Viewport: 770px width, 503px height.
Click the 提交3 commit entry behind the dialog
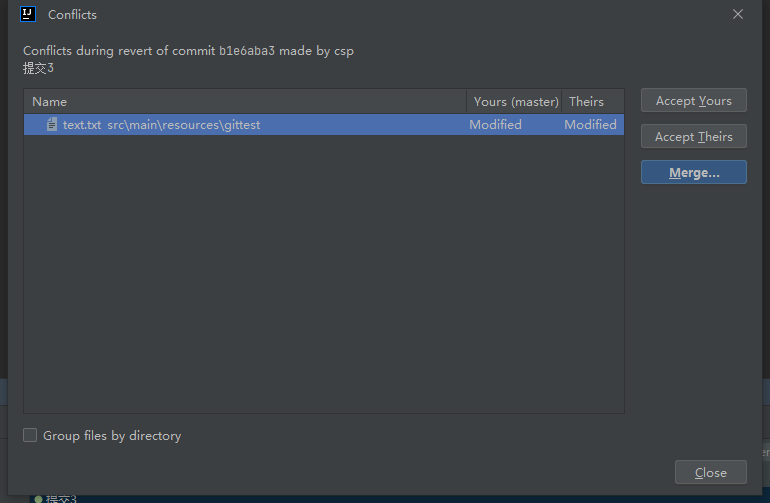click(61, 499)
